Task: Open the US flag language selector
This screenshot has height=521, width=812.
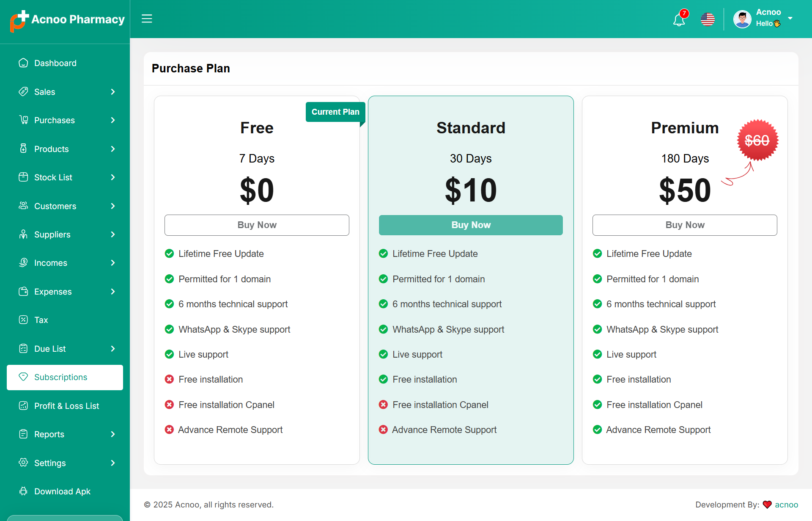Action: pyautogui.click(x=708, y=19)
